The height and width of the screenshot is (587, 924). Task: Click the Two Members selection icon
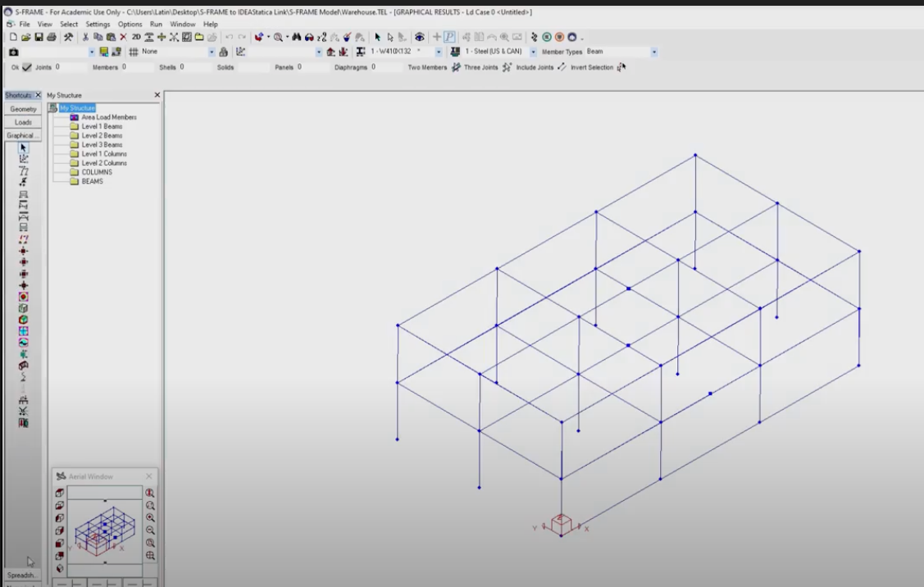[456, 67]
